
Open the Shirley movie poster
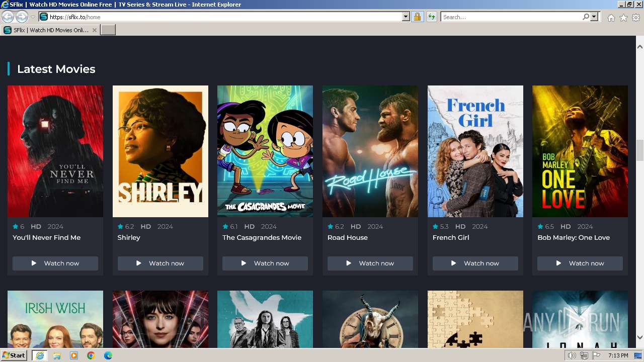pos(160,151)
